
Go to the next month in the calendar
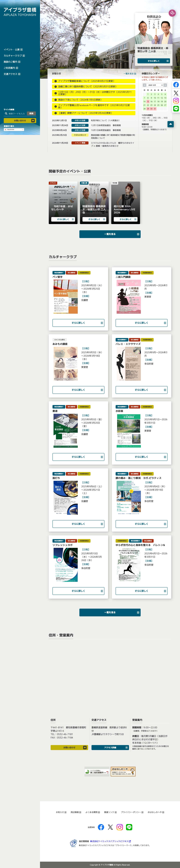[x=165, y=85]
